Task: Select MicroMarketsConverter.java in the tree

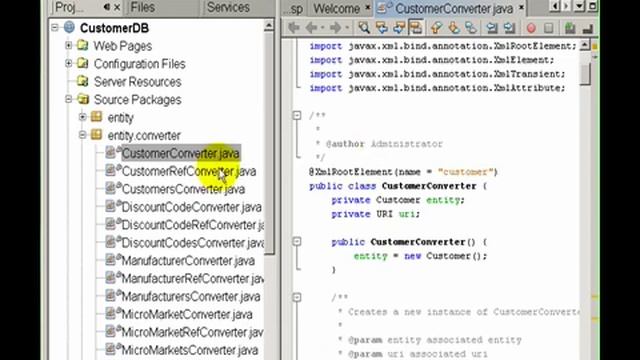Action: 189,351
